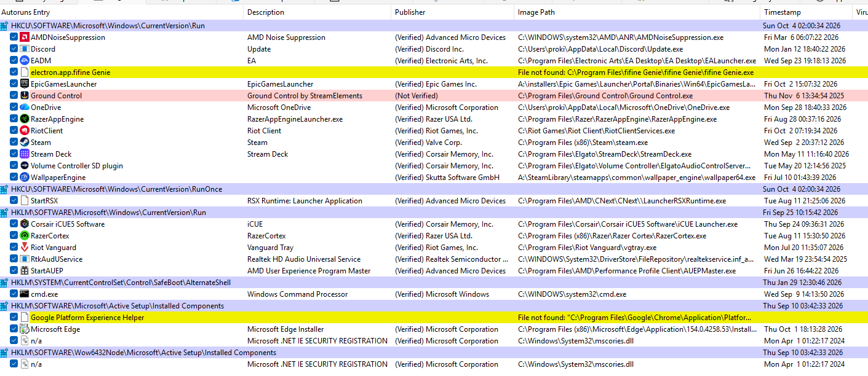This screenshot has height=376, width=868.
Task: Toggle the electron.app.fifine Genie checkbox
Action: click(14, 72)
